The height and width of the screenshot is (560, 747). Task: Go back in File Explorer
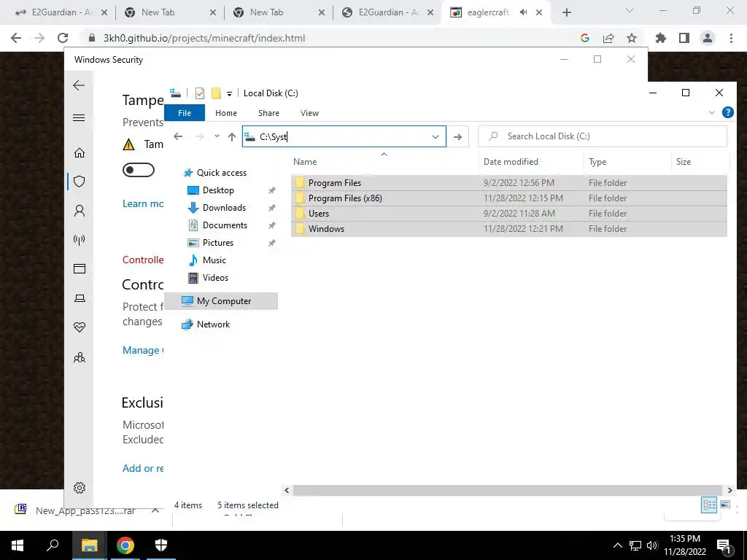coord(178,136)
